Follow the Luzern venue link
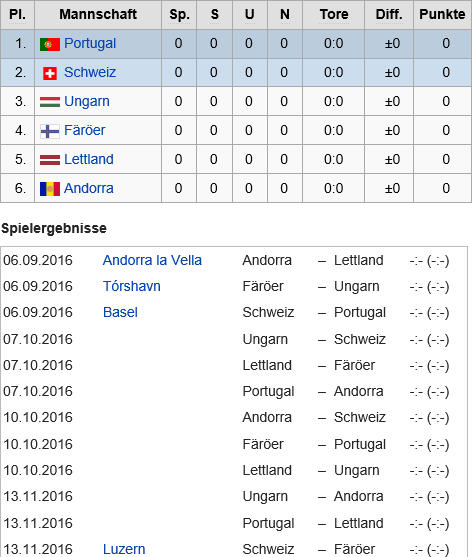This screenshot has width=473, height=557. pos(124,549)
